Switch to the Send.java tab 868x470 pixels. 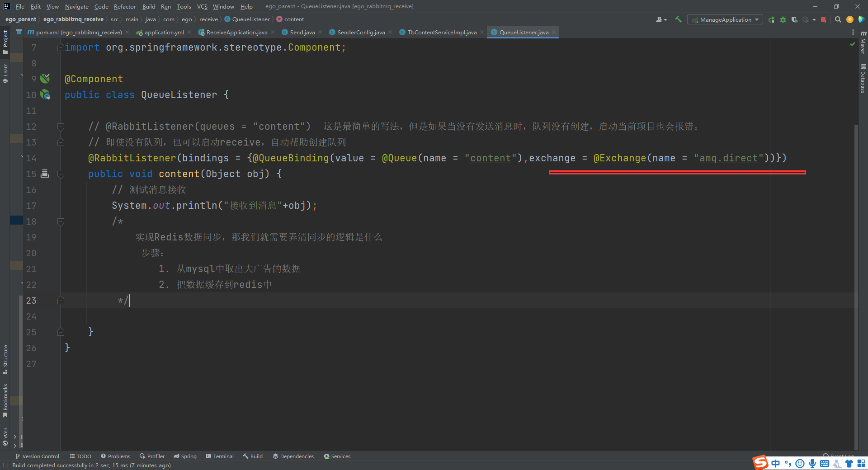[x=302, y=33]
